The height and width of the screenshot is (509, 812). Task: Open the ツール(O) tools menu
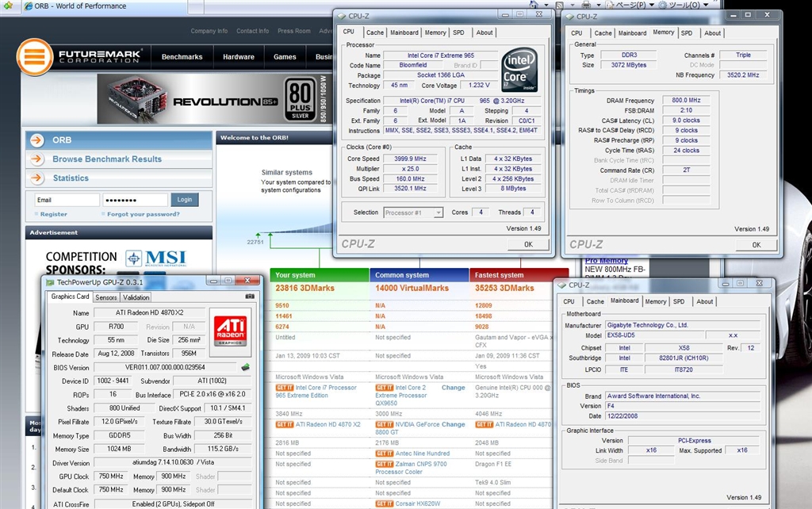[x=683, y=6]
